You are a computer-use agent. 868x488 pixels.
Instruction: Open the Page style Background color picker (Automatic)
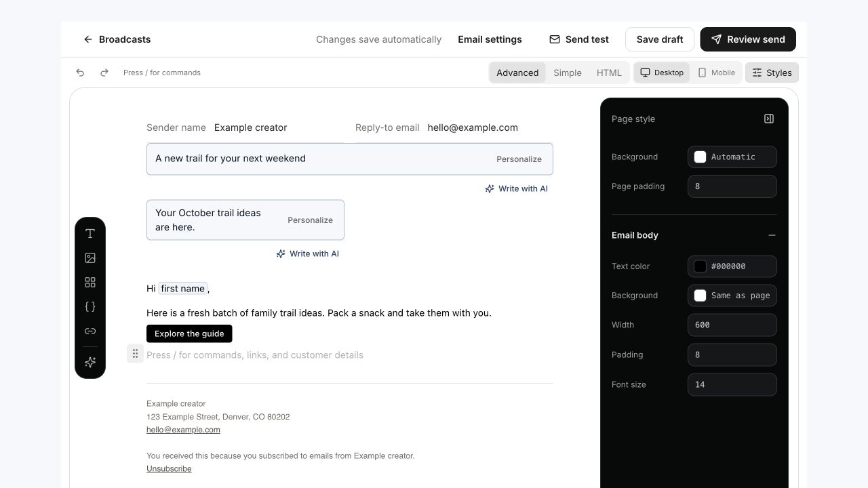pyautogui.click(x=732, y=157)
